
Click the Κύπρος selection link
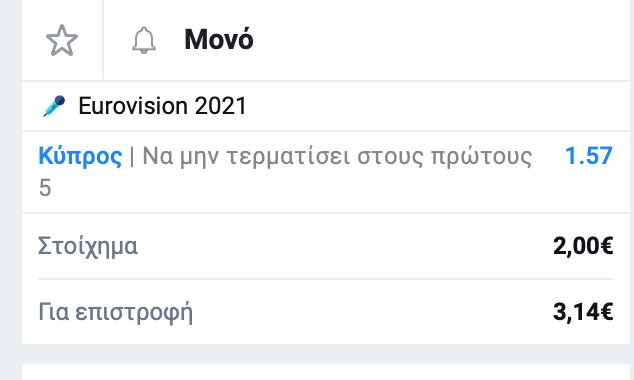pos(80,156)
